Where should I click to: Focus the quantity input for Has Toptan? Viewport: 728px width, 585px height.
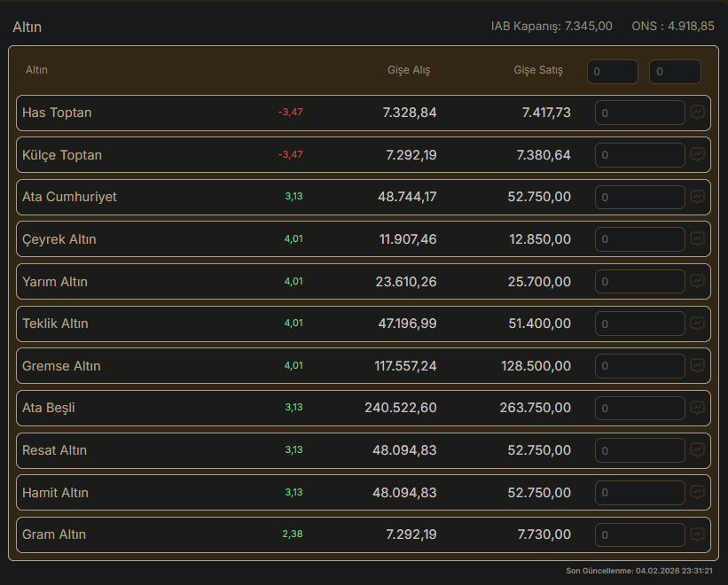[x=639, y=113]
